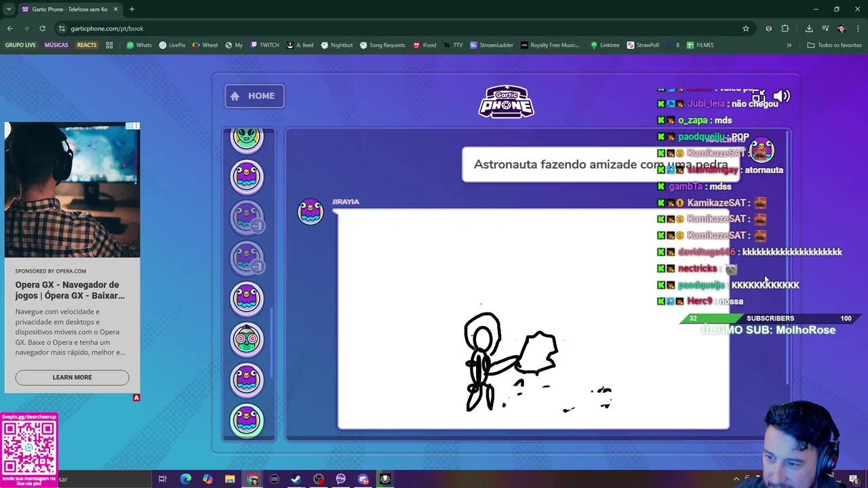The width and height of the screenshot is (868, 488).
Task: Open the GRUPO LIVE bookmark folder
Action: [x=20, y=45]
